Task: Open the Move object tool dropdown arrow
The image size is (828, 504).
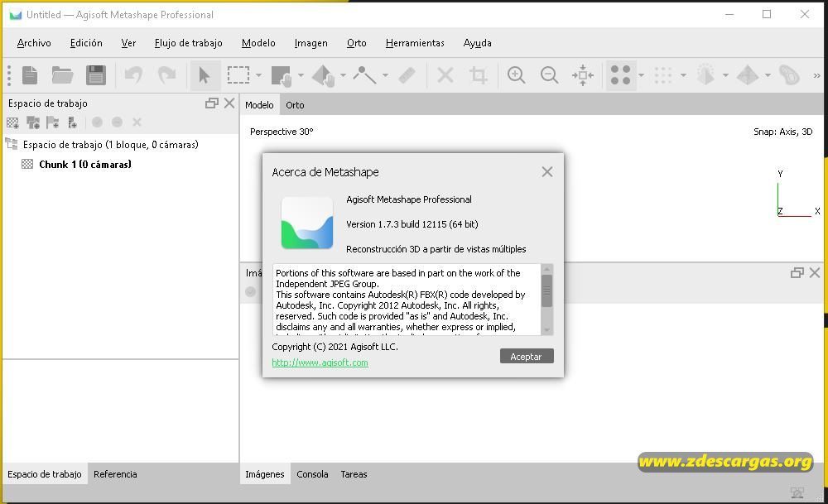Action: (344, 75)
